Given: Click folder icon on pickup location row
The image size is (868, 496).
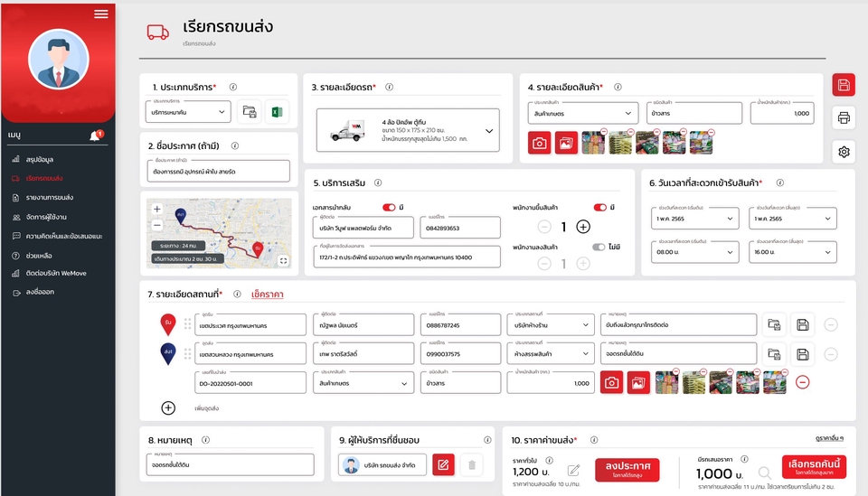Looking at the screenshot, I should (x=774, y=325).
